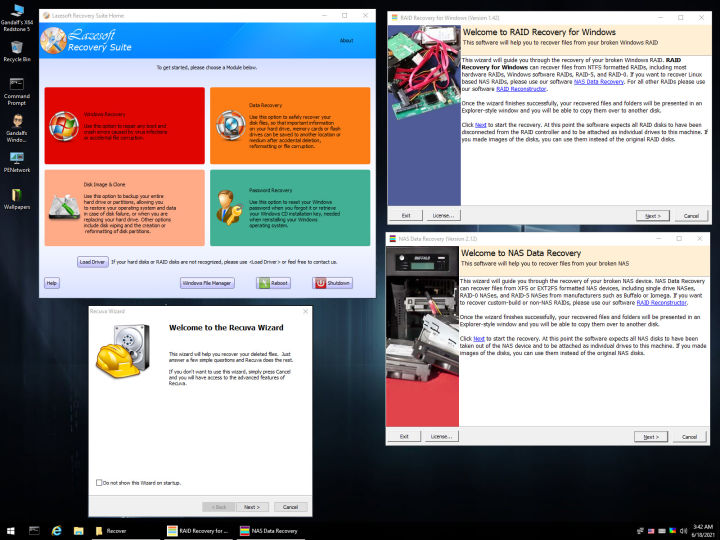Select the Windows Recovery red tile
This screenshot has height=540, width=720.
pyautogui.click(x=124, y=125)
